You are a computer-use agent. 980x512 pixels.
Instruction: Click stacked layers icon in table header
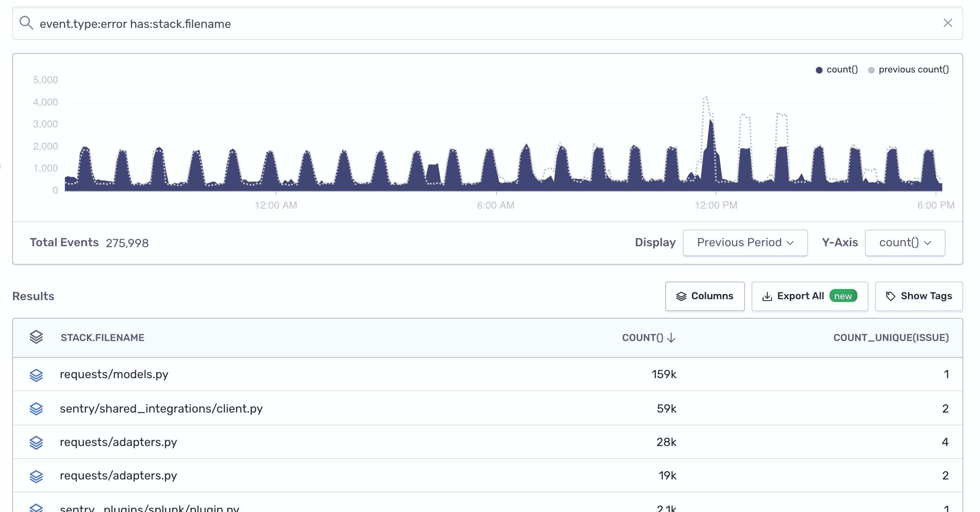coord(36,337)
